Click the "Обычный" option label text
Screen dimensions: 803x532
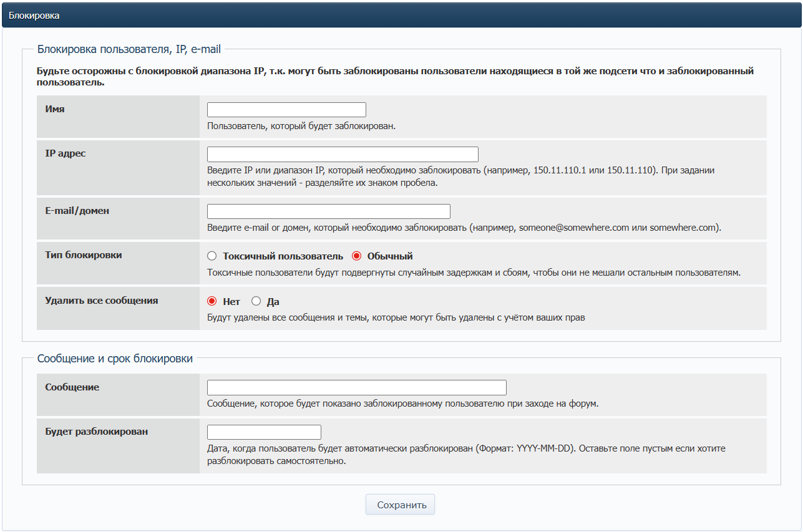[x=390, y=256]
